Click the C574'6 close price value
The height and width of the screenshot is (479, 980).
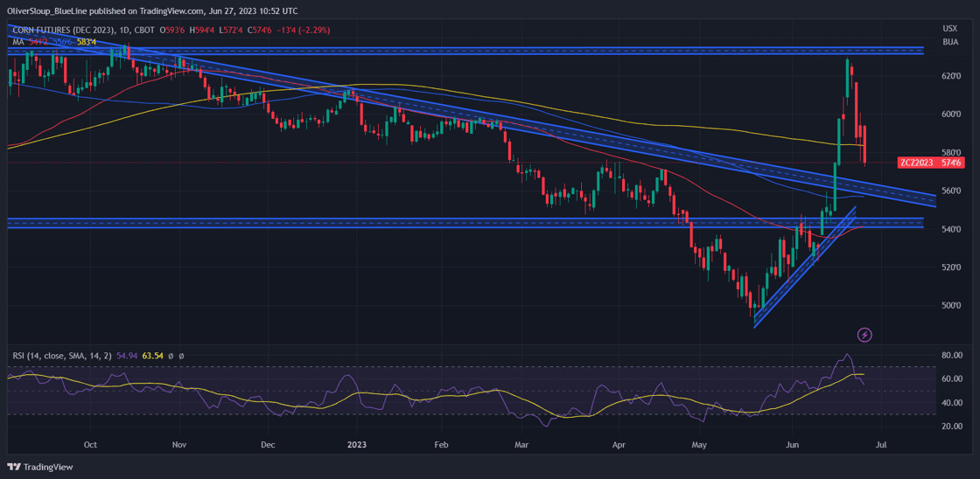point(260,31)
